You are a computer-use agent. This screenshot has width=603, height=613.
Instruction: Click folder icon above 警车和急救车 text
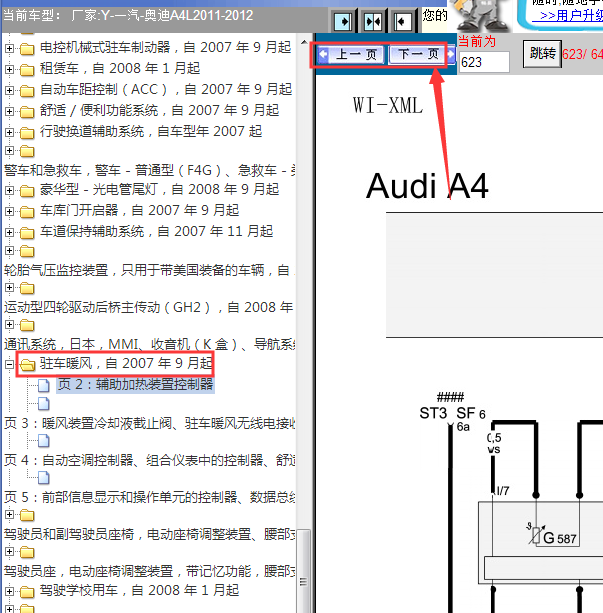27,151
